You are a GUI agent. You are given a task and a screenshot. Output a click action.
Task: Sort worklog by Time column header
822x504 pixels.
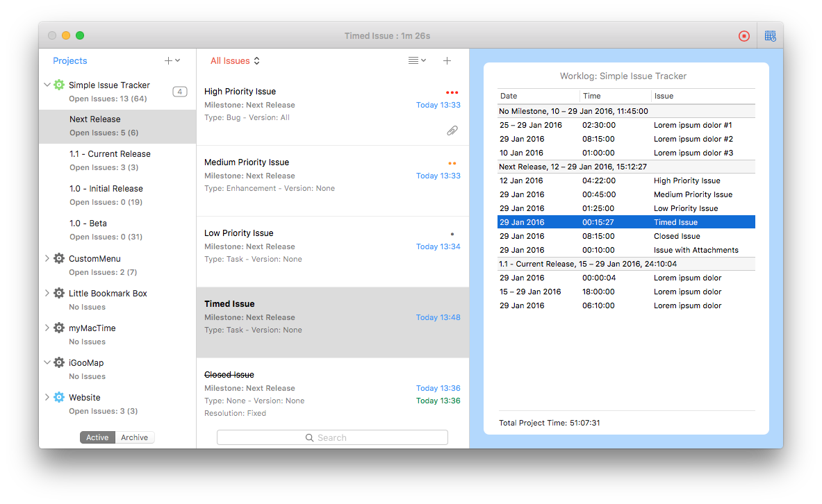coord(616,96)
